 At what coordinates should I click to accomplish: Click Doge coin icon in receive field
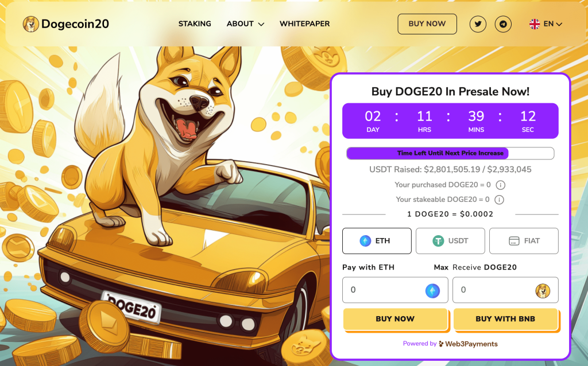click(542, 291)
